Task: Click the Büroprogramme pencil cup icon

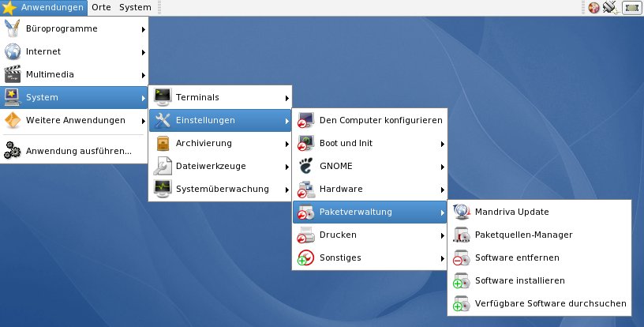Action: point(13,28)
